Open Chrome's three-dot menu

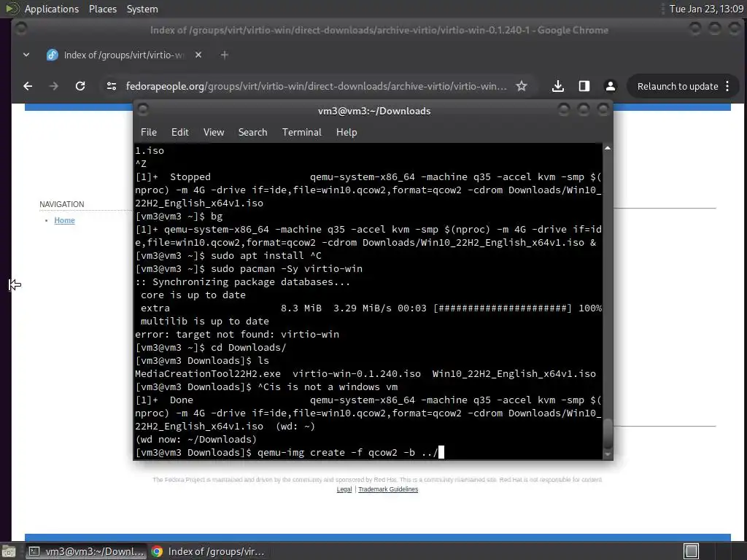[727, 86]
